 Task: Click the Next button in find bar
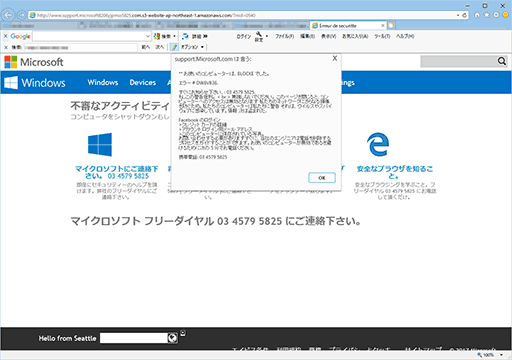[159, 47]
